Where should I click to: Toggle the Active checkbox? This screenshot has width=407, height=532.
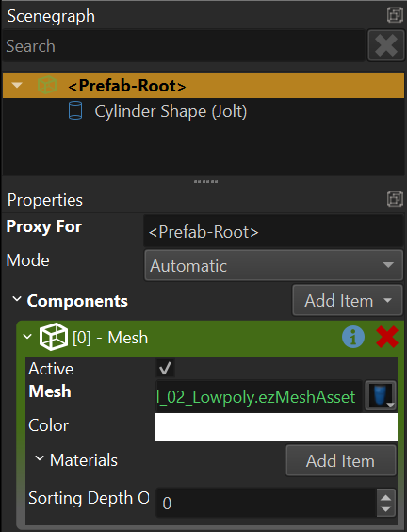pyautogui.click(x=165, y=368)
